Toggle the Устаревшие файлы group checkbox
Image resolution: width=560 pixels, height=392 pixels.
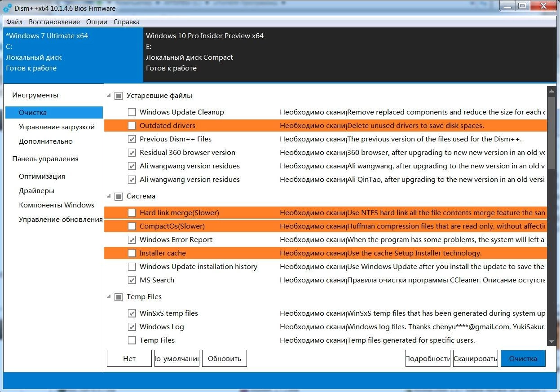pos(119,96)
